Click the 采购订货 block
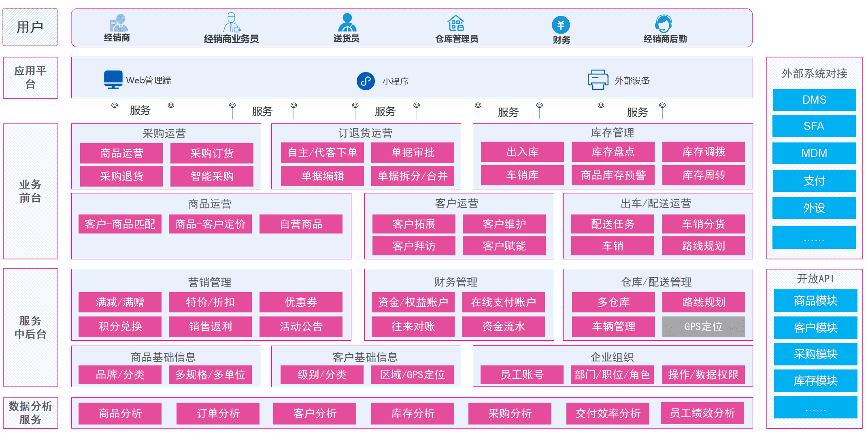868x433 pixels. coord(212,153)
